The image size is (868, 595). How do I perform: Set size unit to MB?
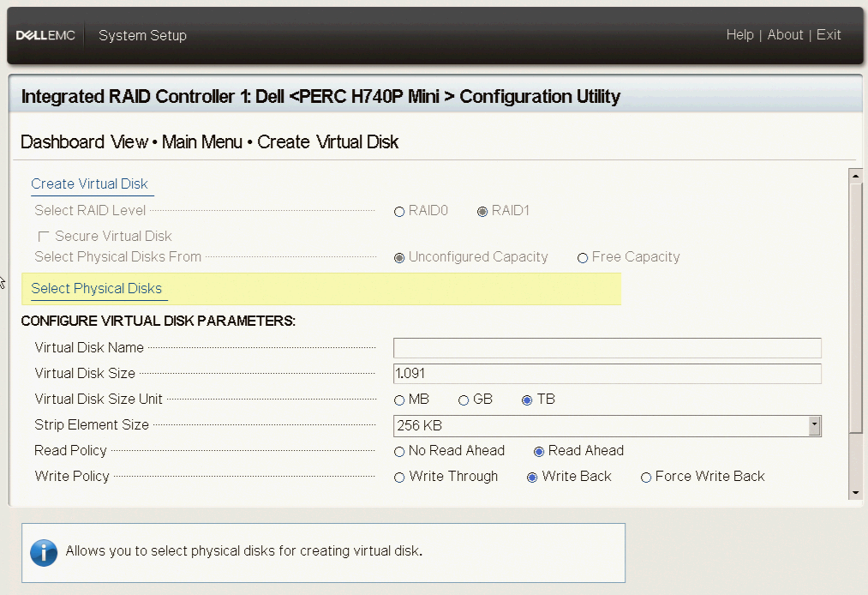pyautogui.click(x=399, y=400)
